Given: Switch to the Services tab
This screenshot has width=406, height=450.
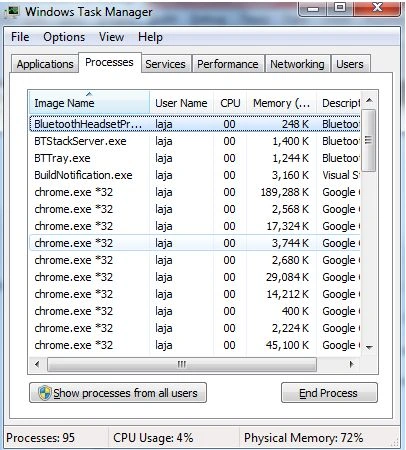Looking at the screenshot, I should 165,64.
